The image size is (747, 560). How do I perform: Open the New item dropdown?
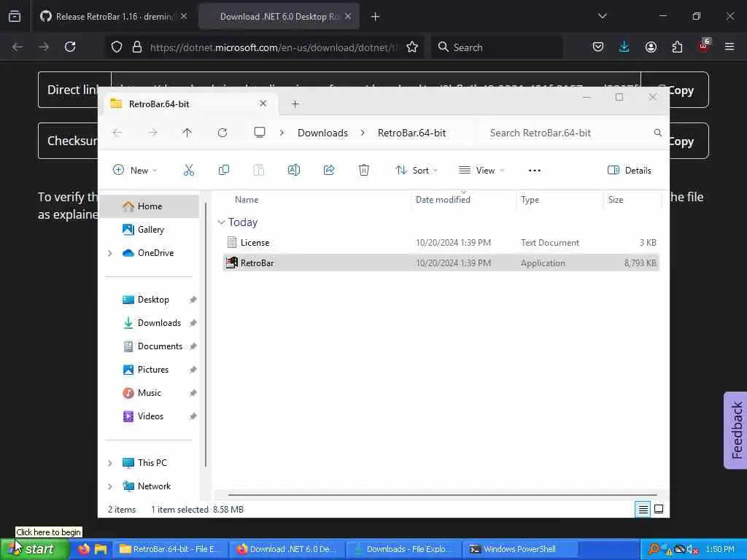pyautogui.click(x=135, y=171)
